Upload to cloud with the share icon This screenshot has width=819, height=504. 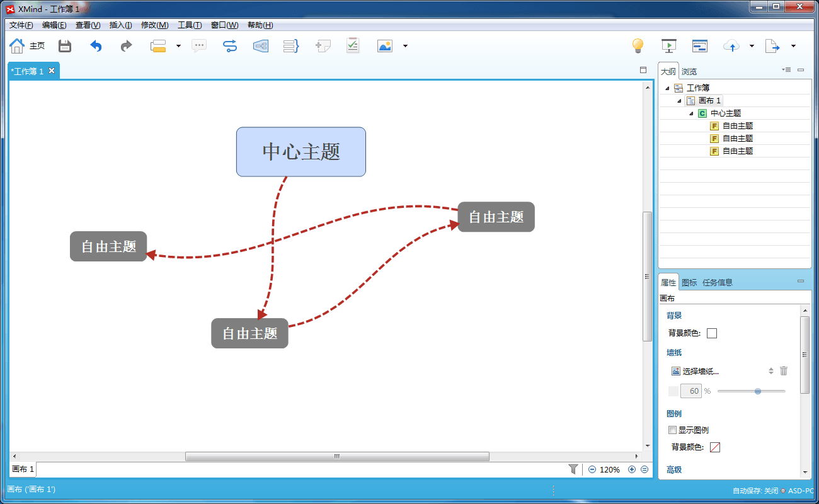(x=731, y=46)
